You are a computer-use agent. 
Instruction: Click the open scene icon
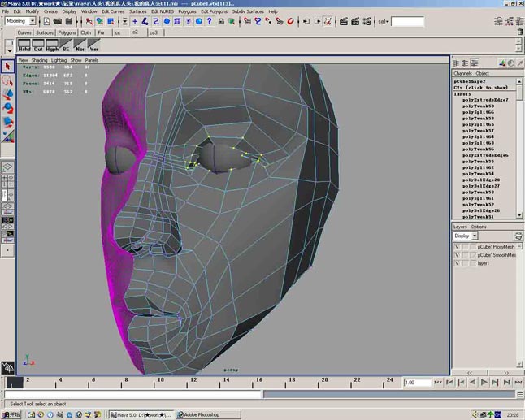[x=58, y=21]
